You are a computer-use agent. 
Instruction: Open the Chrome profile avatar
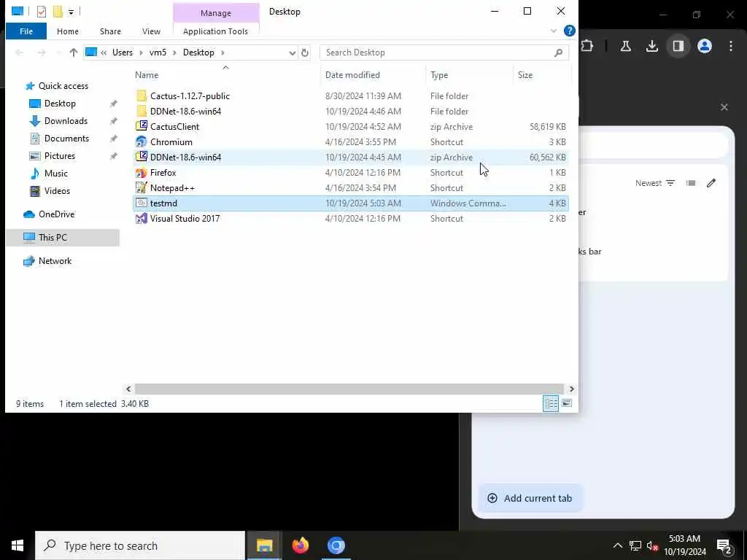(x=705, y=46)
